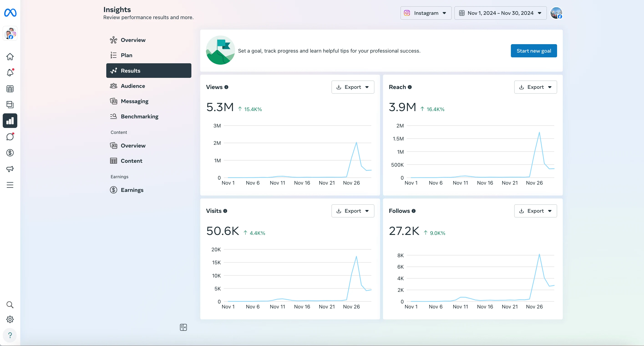644x346 pixels.
Task: Open the Help question mark icon
Action: click(x=10, y=335)
